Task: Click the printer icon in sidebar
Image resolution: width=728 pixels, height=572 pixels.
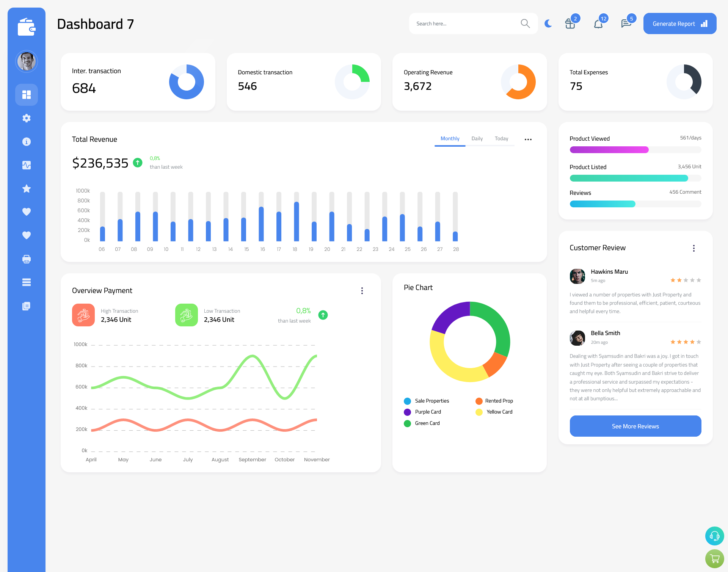Action: click(25, 259)
